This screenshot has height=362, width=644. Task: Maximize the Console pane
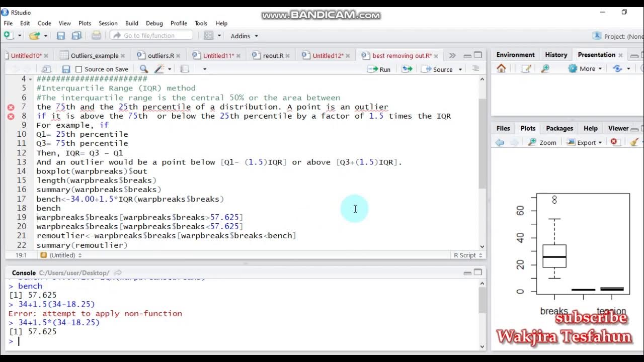click(478, 273)
